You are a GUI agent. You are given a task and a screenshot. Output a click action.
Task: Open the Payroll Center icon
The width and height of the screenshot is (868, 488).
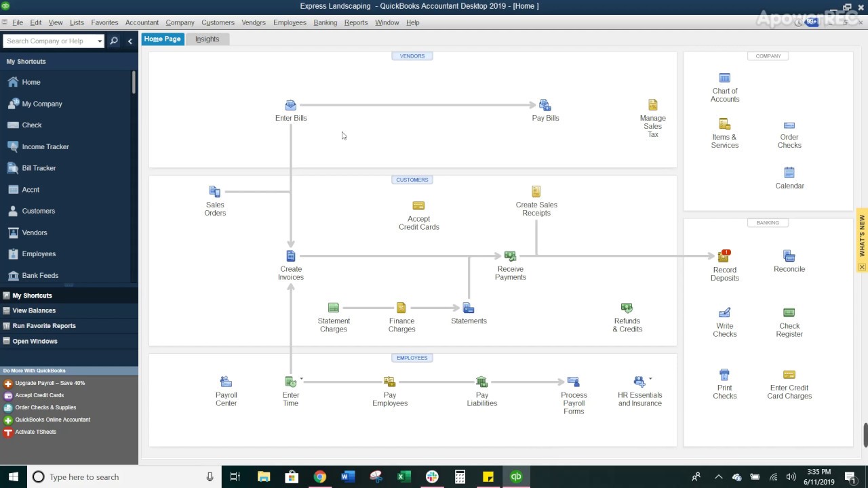click(x=226, y=382)
